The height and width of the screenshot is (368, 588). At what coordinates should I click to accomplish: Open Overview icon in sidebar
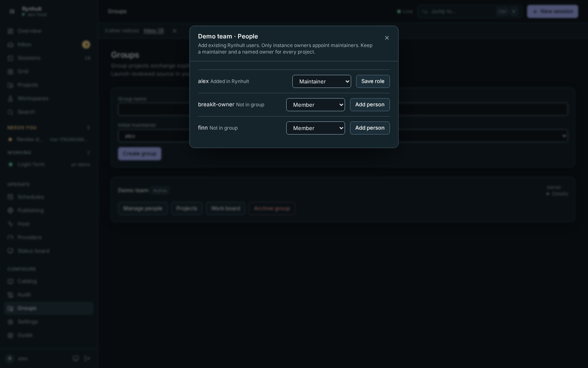pyautogui.click(x=11, y=31)
